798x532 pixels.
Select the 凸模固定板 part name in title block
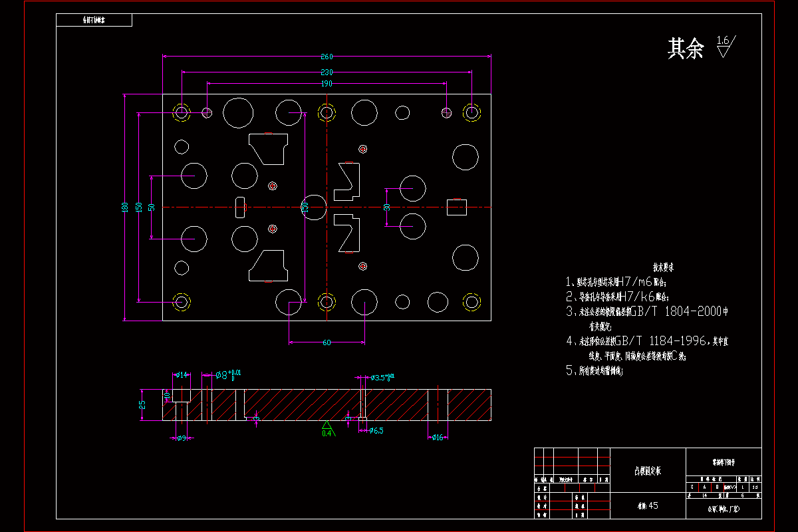(x=648, y=471)
